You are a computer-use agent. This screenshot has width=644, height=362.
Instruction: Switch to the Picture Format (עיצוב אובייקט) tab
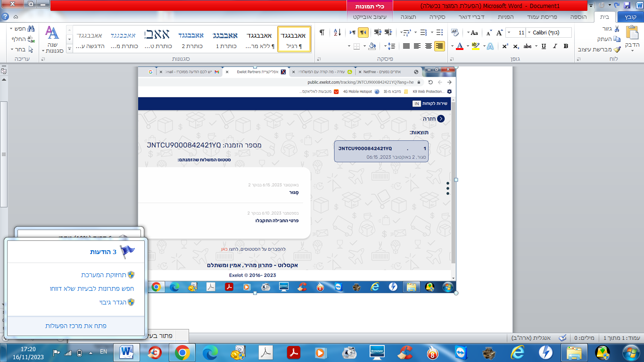369,16
